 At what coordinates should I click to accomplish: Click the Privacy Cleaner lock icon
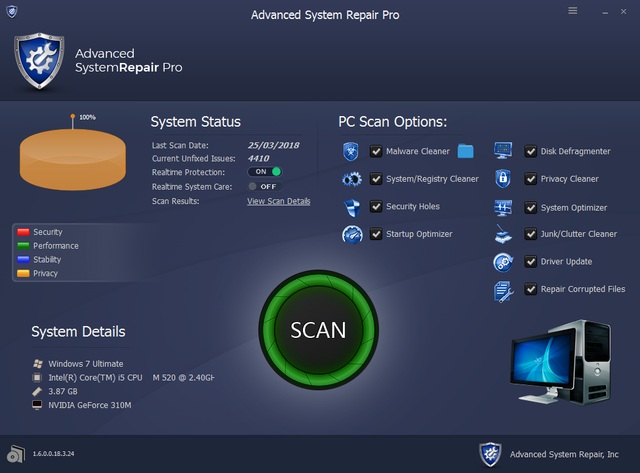[503, 180]
